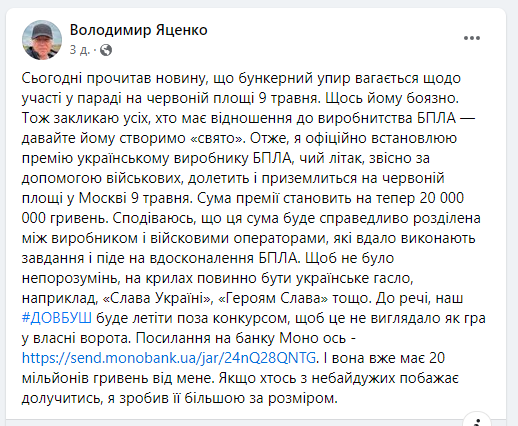Screen dimensions: 518x426
Task: Click the word 'Москві' in the post text
Action: click(103, 198)
